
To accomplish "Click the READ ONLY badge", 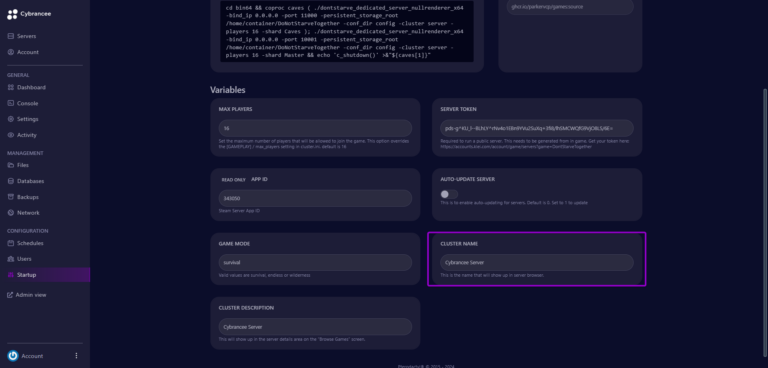I will 234,180.
